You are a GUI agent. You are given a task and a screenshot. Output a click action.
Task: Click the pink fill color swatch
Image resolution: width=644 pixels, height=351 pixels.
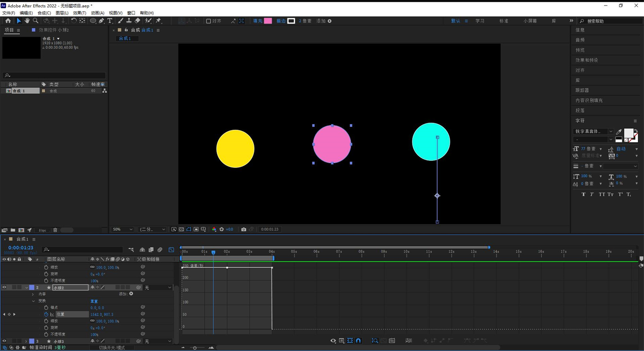(268, 21)
